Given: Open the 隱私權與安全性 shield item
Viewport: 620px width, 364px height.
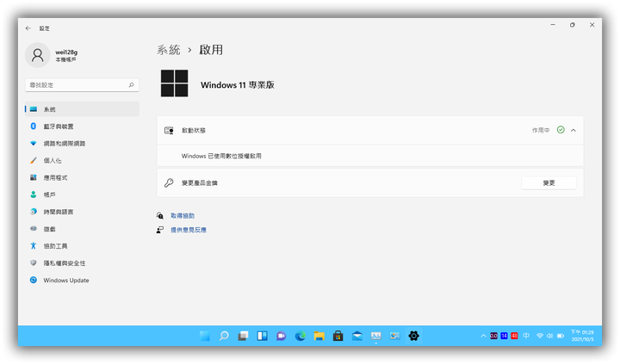Looking at the screenshot, I should pyautogui.click(x=82, y=263).
